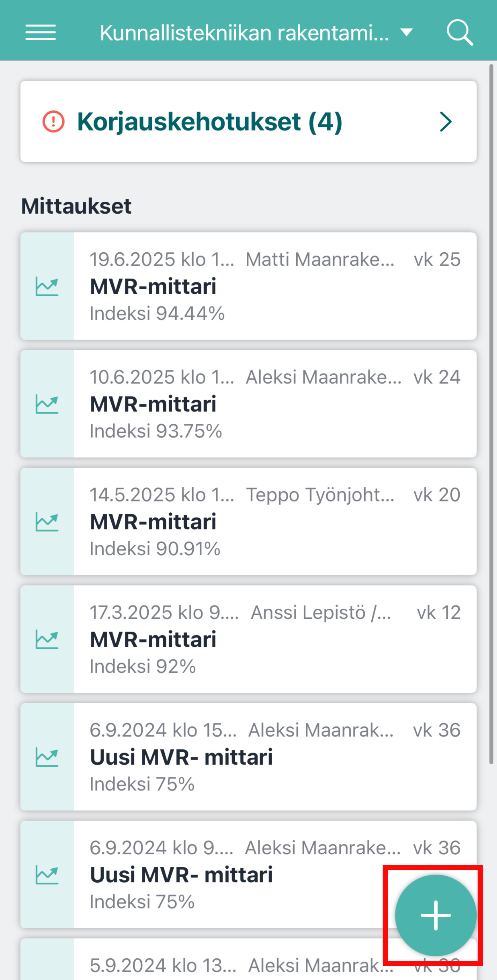This screenshot has width=497, height=980.
Task: Tap chart icon of vk 20 measurement
Action: tap(47, 521)
